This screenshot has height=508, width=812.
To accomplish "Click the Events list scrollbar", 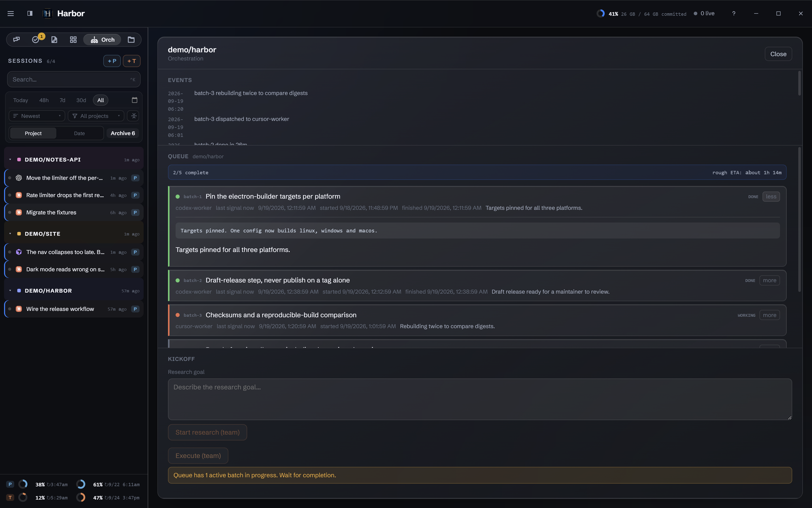I will point(800,83).
